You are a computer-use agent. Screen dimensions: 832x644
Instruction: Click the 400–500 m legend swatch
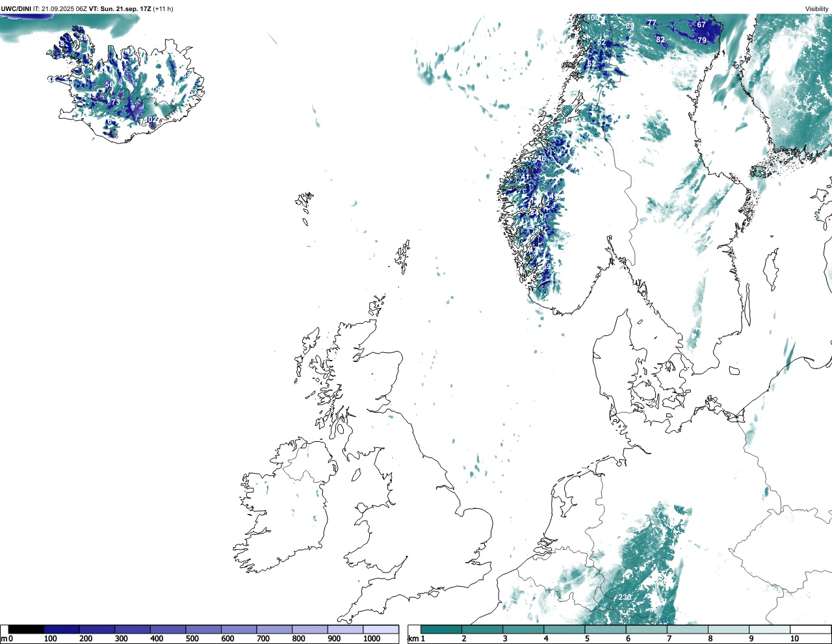[x=168, y=629]
